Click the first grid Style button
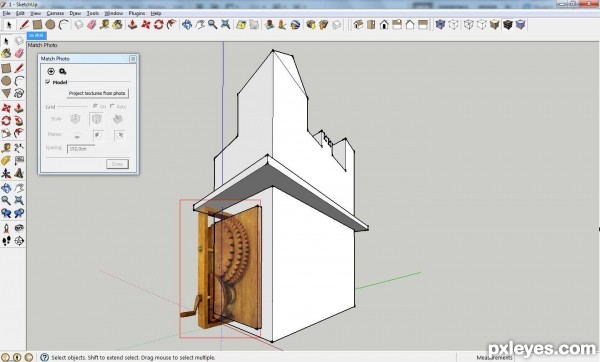The height and width of the screenshot is (362, 600). (75, 119)
